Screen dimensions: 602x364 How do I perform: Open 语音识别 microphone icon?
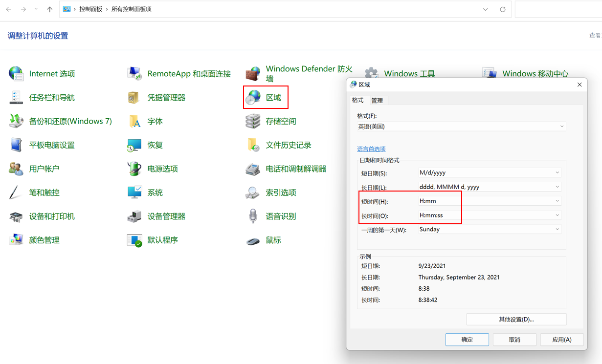(253, 216)
